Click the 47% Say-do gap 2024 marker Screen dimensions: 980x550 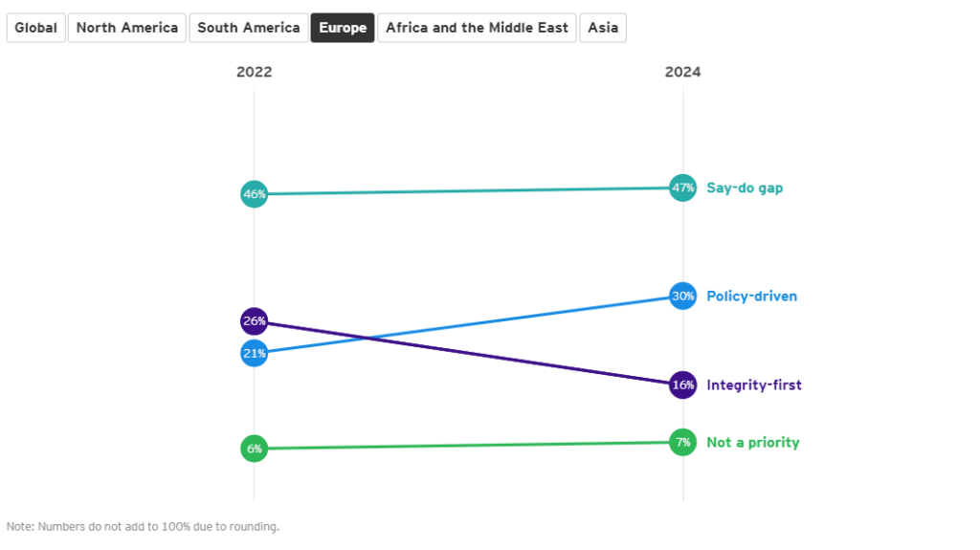point(682,188)
